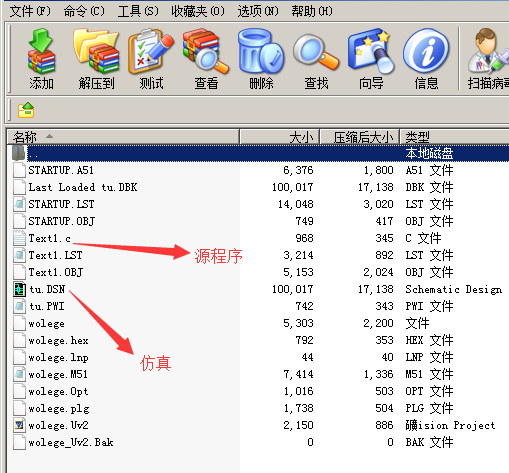Select the Text1.c source file

tap(49, 238)
